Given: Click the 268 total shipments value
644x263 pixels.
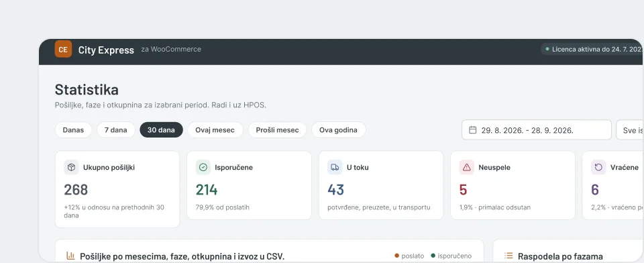Looking at the screenshot, I should [76, 189].
